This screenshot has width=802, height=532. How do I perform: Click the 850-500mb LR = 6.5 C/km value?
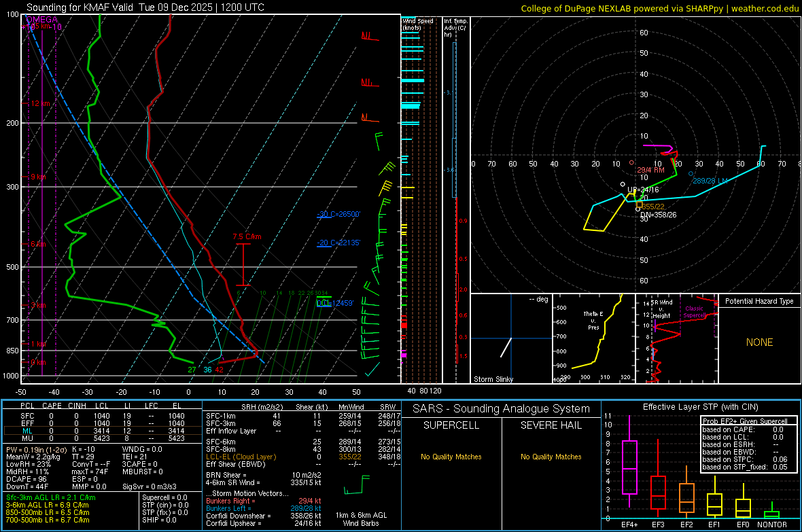48,512
